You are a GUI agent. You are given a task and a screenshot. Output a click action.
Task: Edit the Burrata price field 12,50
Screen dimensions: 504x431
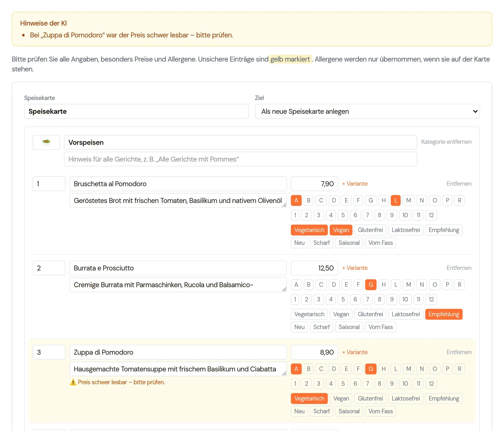pos(314,268)
